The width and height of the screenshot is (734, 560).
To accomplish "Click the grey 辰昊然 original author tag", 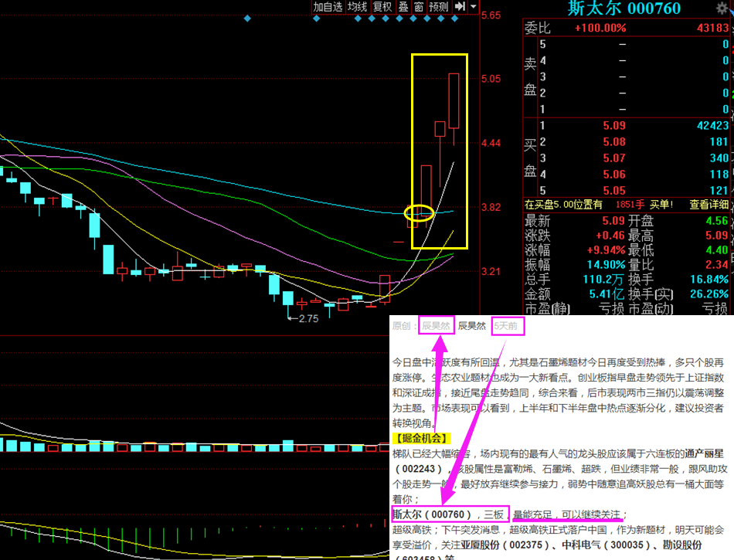I will coord(436,326).
